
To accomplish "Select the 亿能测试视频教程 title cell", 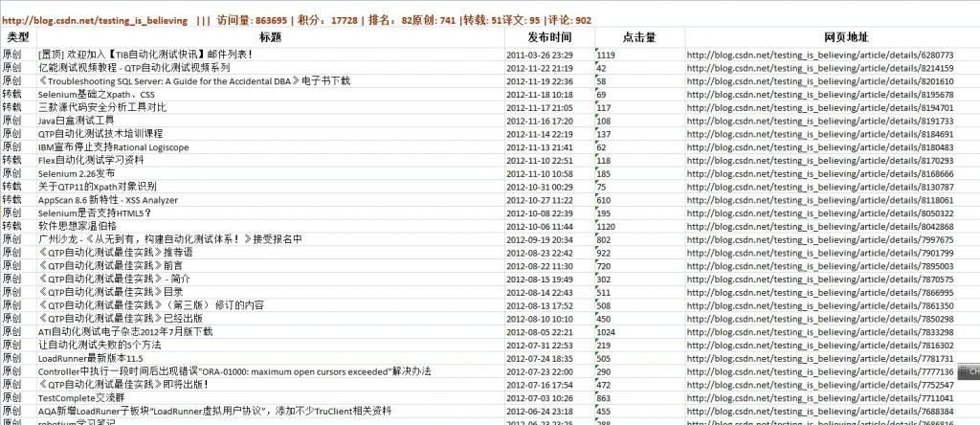I will pyautogui.click(x=271, y=68).
